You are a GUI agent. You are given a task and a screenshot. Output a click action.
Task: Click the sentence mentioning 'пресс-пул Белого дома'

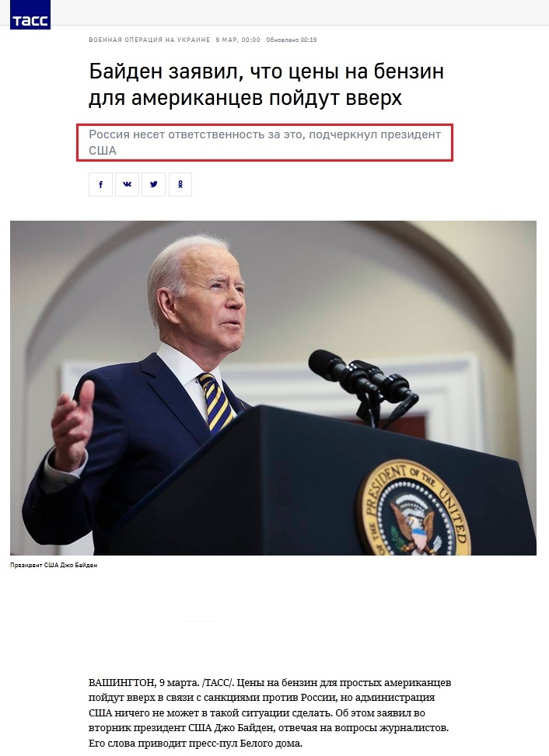click(195, 743)
